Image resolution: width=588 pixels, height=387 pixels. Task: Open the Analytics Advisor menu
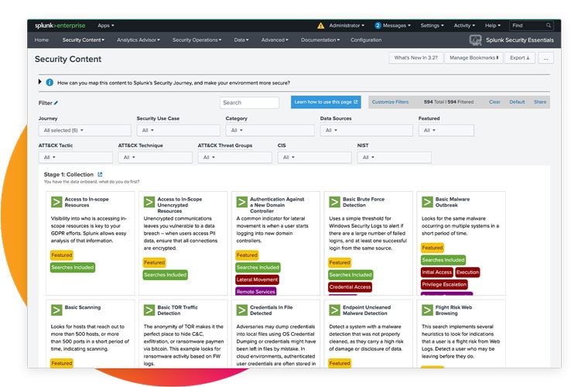click(138, 39)
